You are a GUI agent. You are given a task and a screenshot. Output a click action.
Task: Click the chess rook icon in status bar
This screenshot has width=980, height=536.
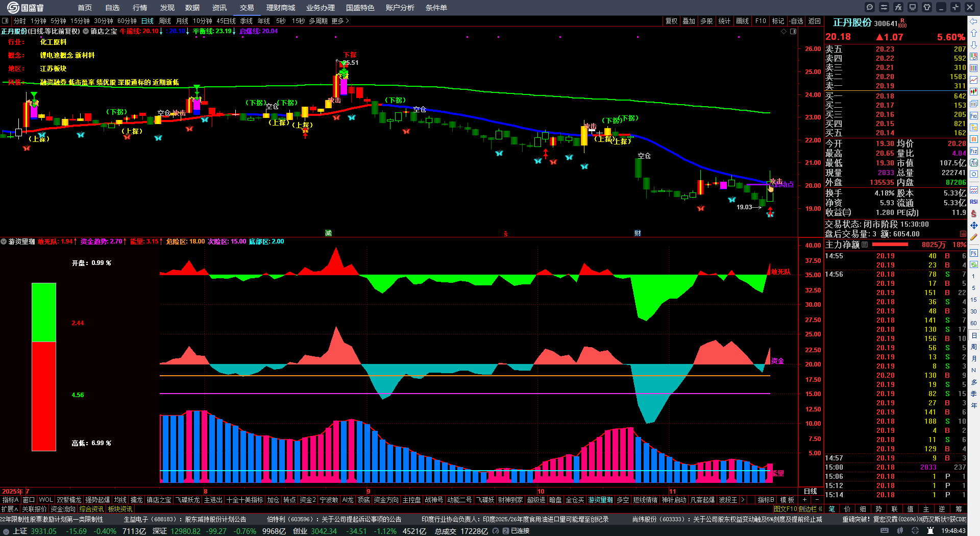coord(931,531)
